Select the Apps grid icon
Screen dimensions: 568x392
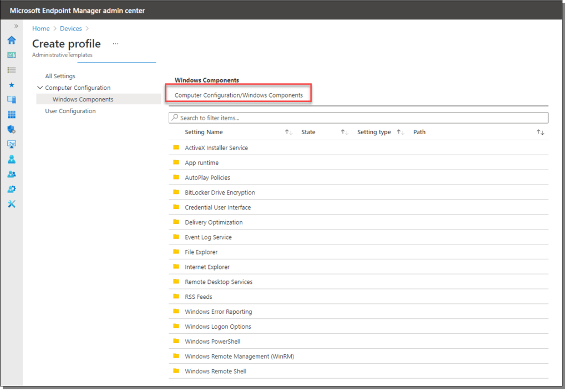tap(11, 114)
